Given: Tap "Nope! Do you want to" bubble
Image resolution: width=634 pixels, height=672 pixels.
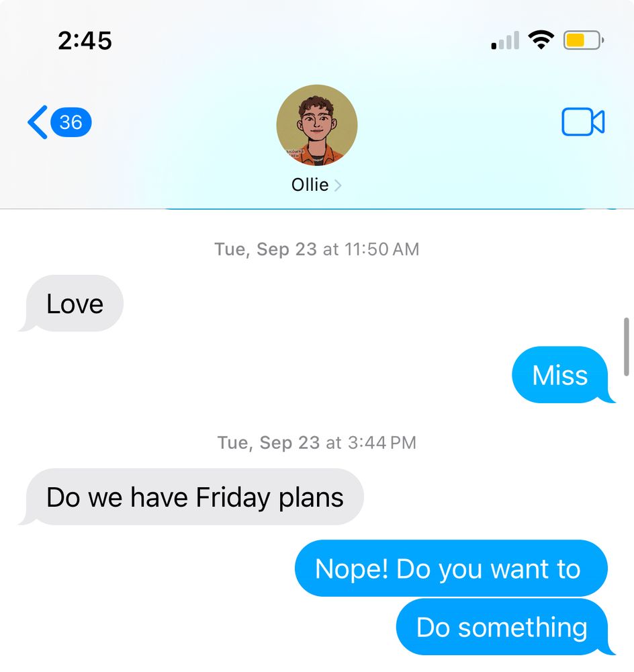Looking at the screenshot, I should coord(451,569).
